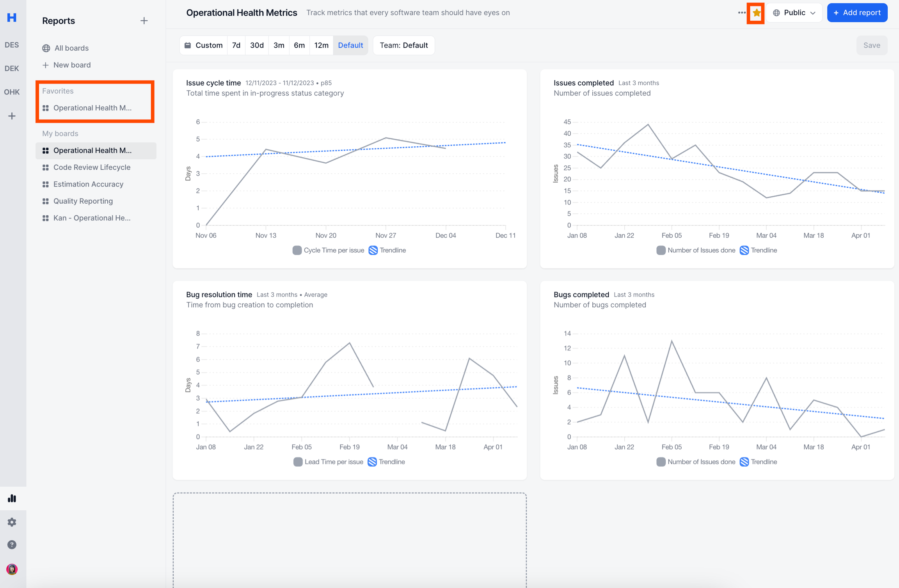Click the user avatar at bottom left
This screenshot has width=899, height=588.
(x=12, y=569)
